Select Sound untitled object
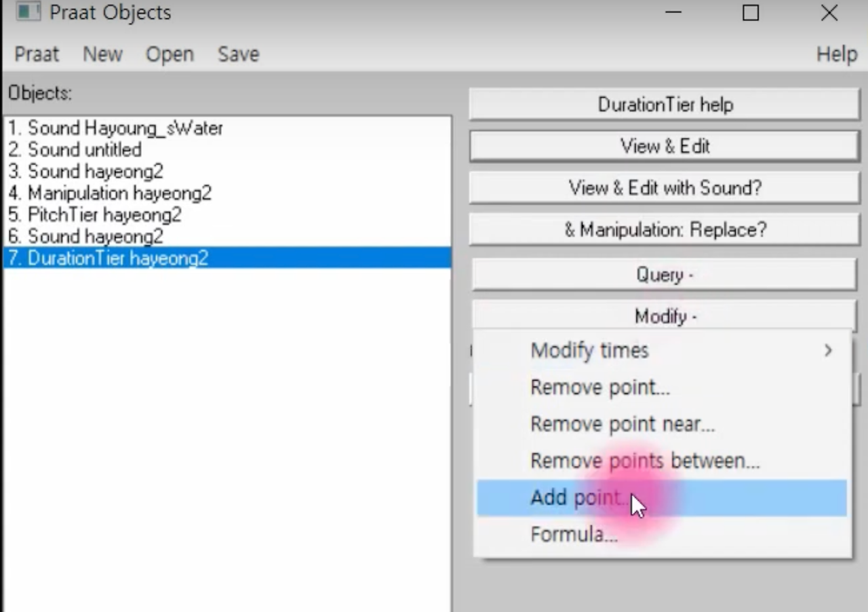This screenshot has width=868, height=612. coord(227,150)
